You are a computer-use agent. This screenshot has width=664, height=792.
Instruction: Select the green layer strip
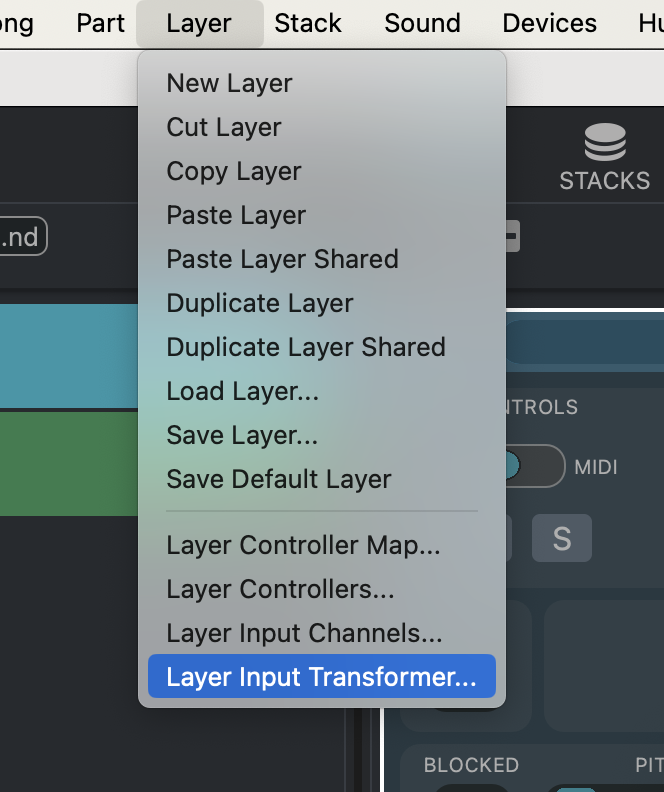pos(68,464)
